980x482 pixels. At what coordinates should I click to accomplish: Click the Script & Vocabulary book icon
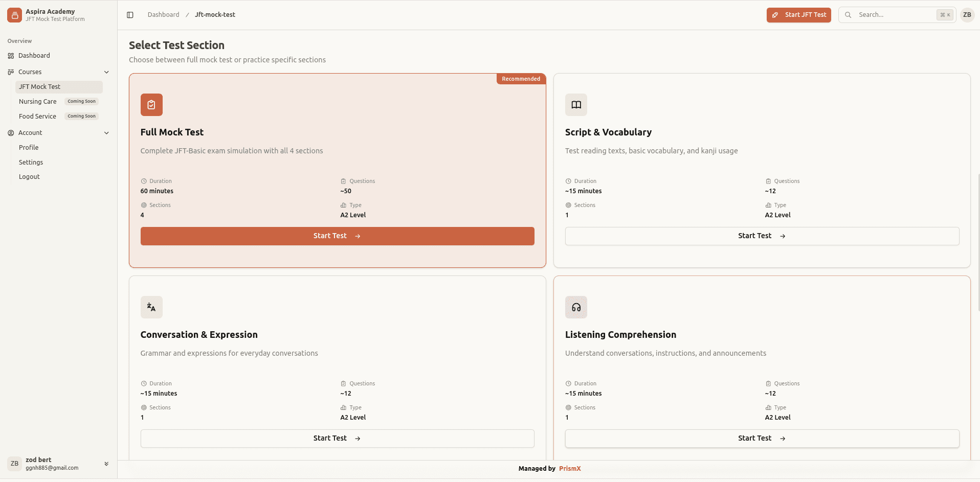pyautogui.click(x=576, y=105)
